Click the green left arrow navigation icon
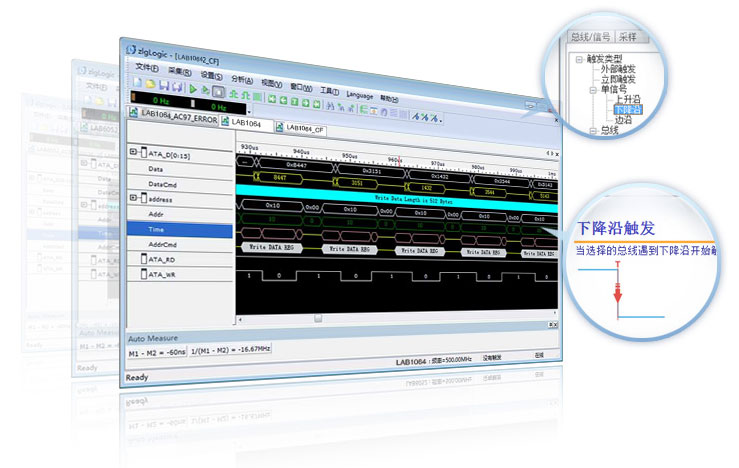Viewport: 739px width, 468px height. point(284,100)
